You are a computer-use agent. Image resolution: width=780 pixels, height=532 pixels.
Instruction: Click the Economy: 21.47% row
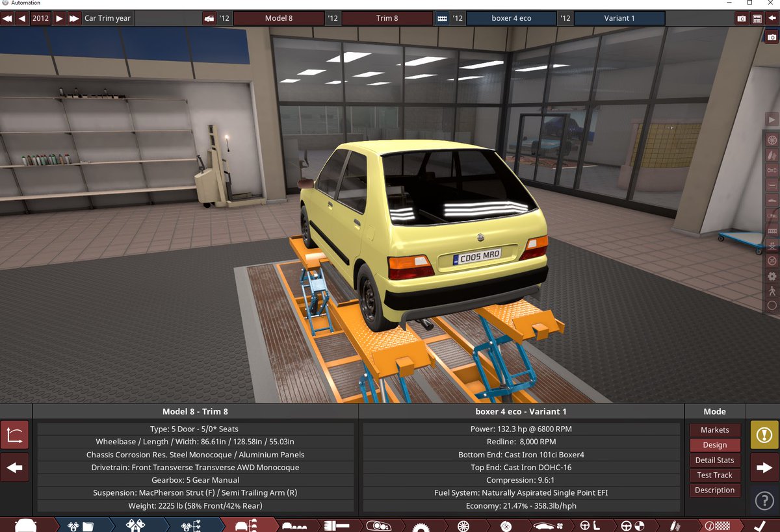(x=521, y=505)
